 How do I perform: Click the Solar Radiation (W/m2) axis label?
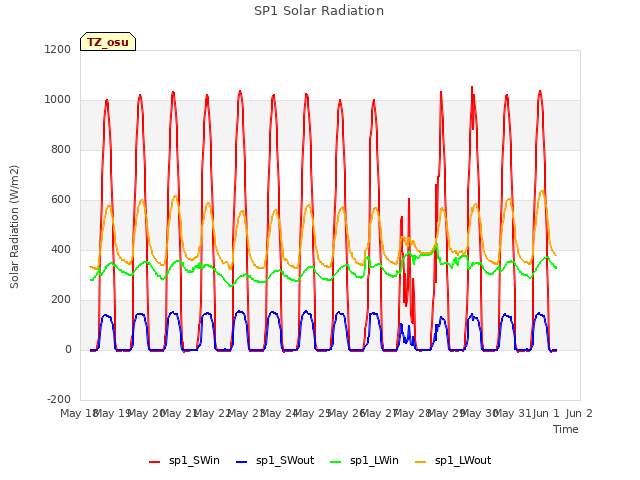(14, 227)
